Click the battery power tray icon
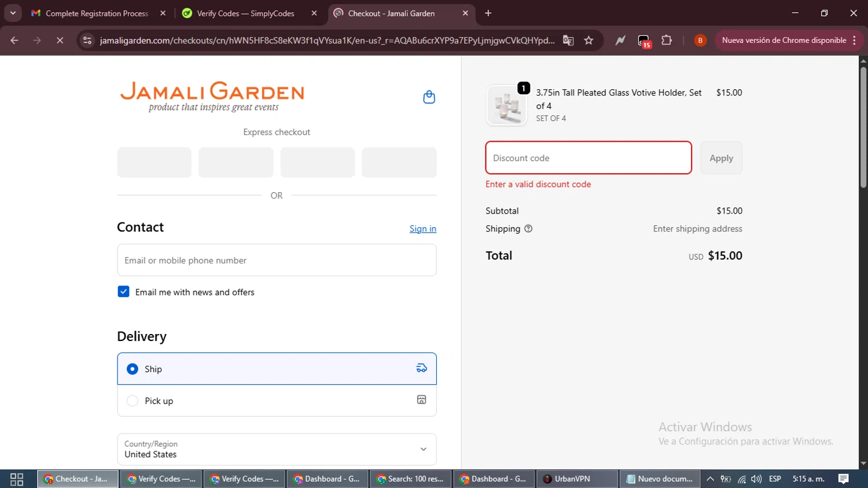This screenshot has height=488, width=868. (726, 479)
